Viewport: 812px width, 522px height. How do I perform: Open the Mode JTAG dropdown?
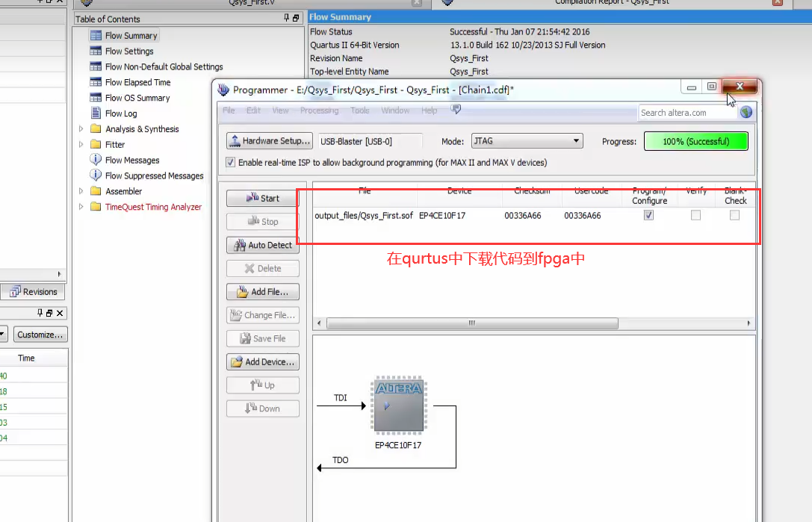coord(527,141)
